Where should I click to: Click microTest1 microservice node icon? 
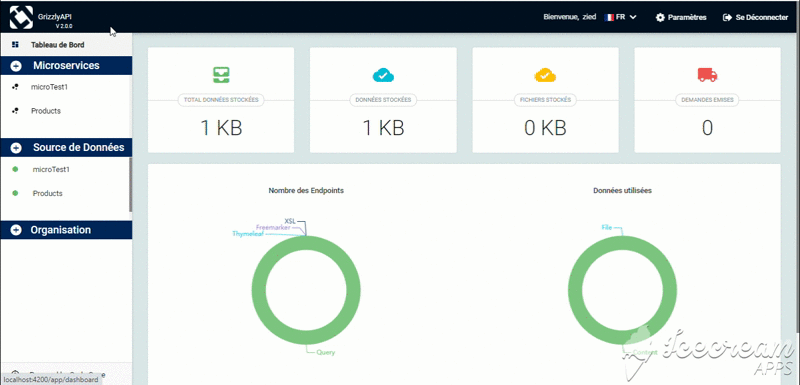tap(15, 87)
